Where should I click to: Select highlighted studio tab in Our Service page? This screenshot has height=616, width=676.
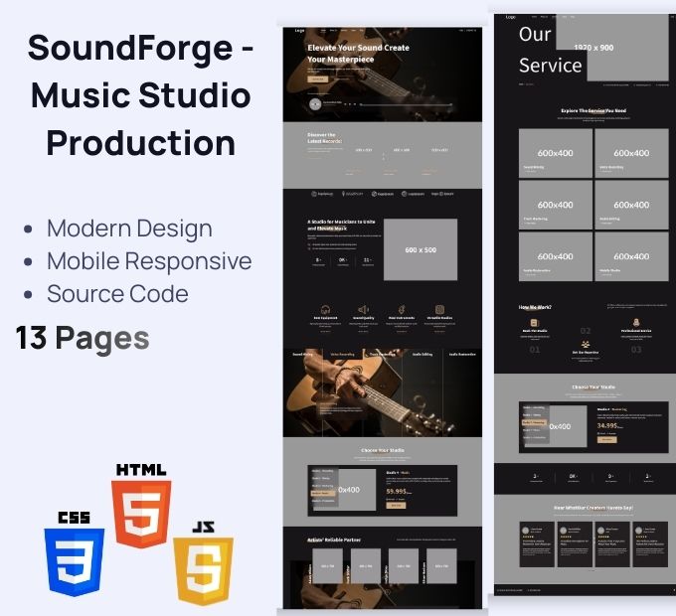(535, 422)
